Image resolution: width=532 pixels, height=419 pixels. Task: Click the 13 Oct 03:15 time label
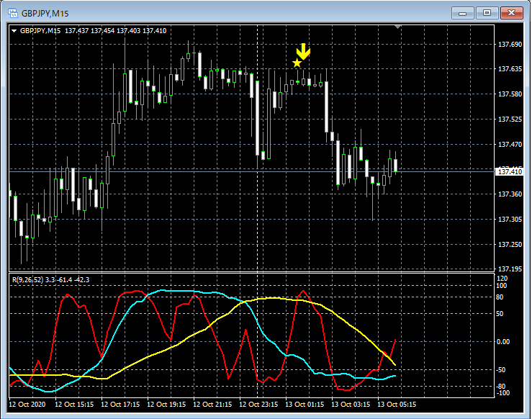tap(351, 405)
